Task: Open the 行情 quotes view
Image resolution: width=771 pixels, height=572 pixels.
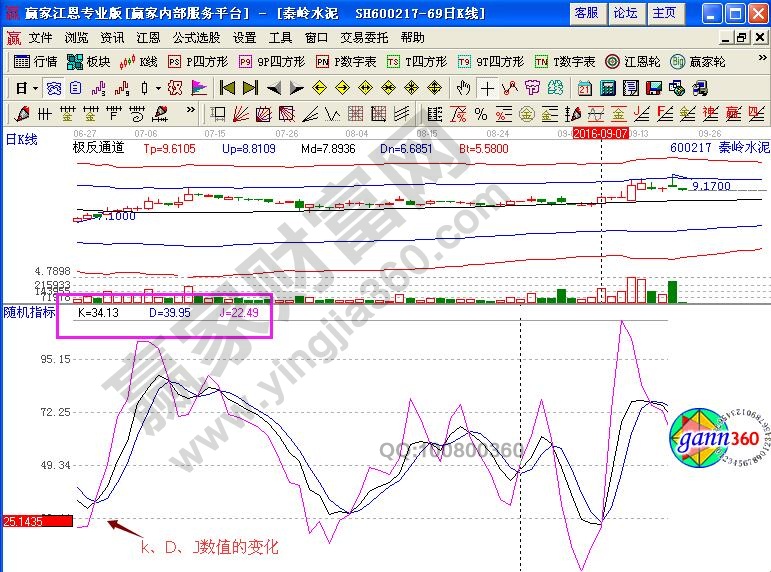Action: 35,61
